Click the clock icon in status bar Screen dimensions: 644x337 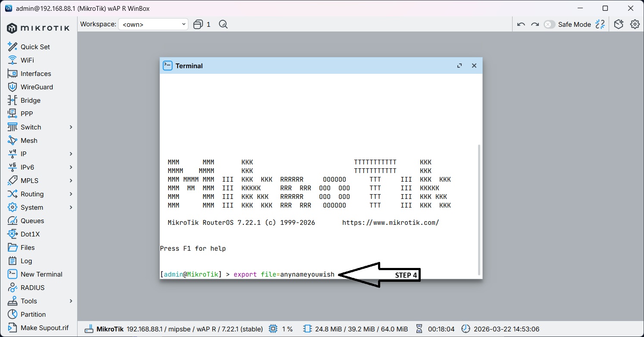[x=466, y=329]
